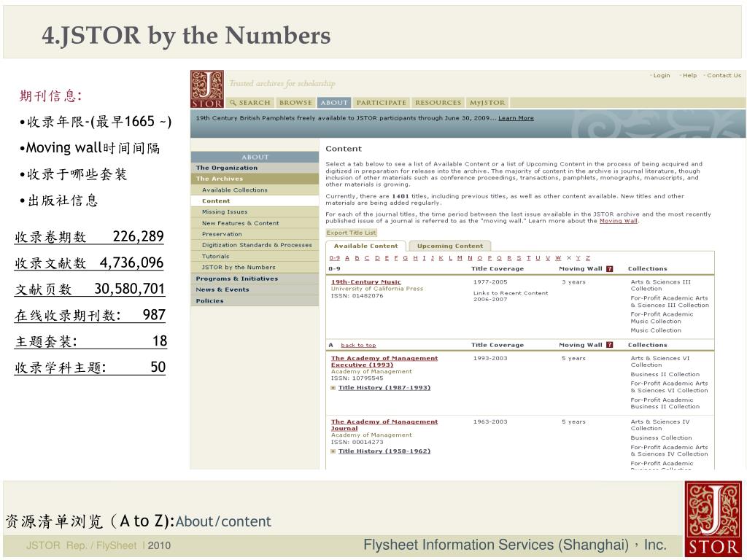The height and width of the screenshot is (560, 747).
Task: Click the Moving Wall help icon in A section header
Action: point(609,345)
